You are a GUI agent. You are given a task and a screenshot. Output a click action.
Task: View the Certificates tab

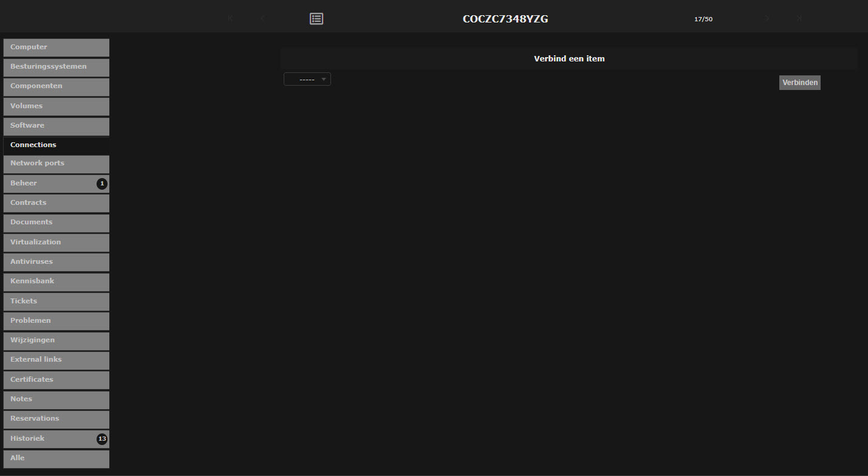click(56, 380)
